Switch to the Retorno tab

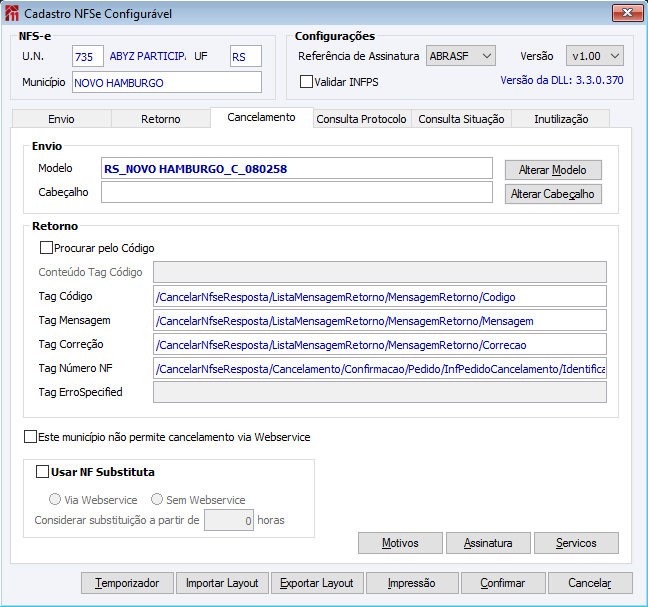(x=161, y=119)
